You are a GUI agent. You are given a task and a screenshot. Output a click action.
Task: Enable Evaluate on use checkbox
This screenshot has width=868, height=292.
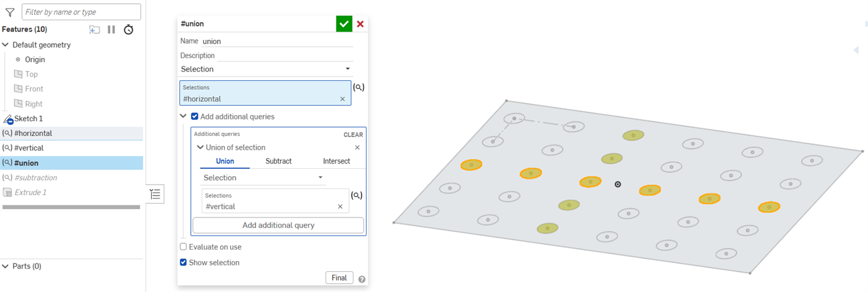coord(183,247)
